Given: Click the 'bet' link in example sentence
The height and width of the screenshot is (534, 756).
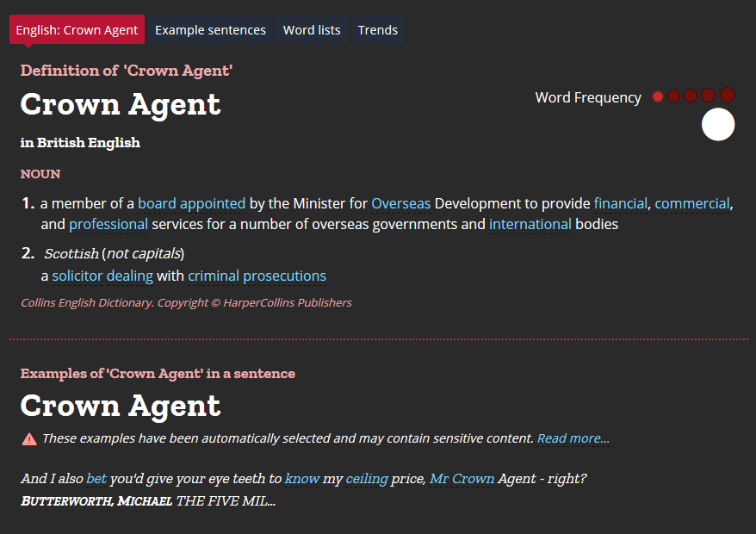Looking at the screenshot, I should click(96, 479).
